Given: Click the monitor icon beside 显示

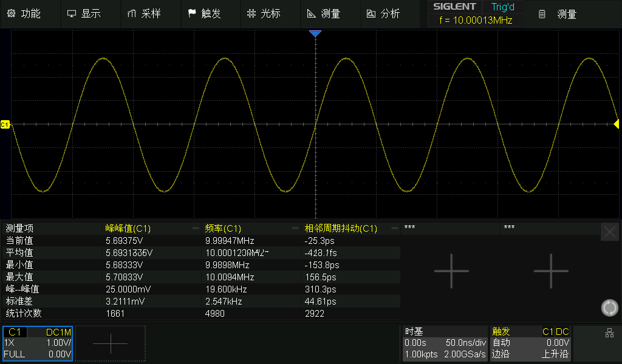Looking at the screenshot, I should point(72,14).
